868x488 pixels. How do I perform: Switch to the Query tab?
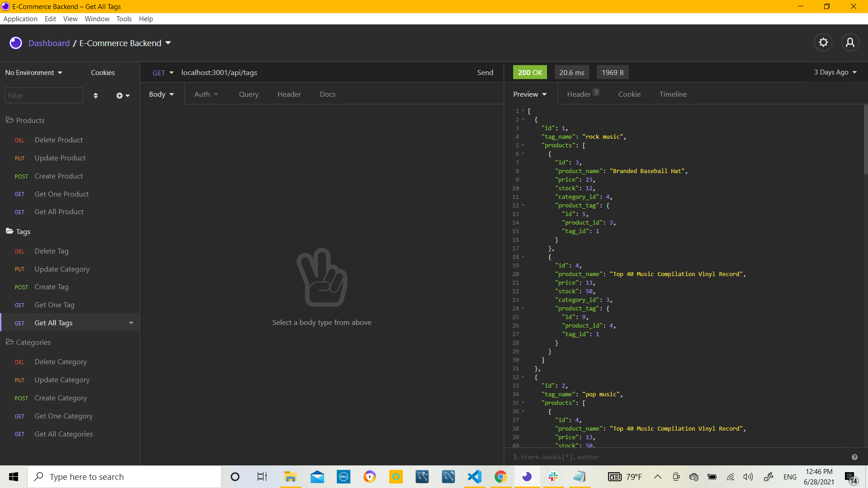pos(249,94)
